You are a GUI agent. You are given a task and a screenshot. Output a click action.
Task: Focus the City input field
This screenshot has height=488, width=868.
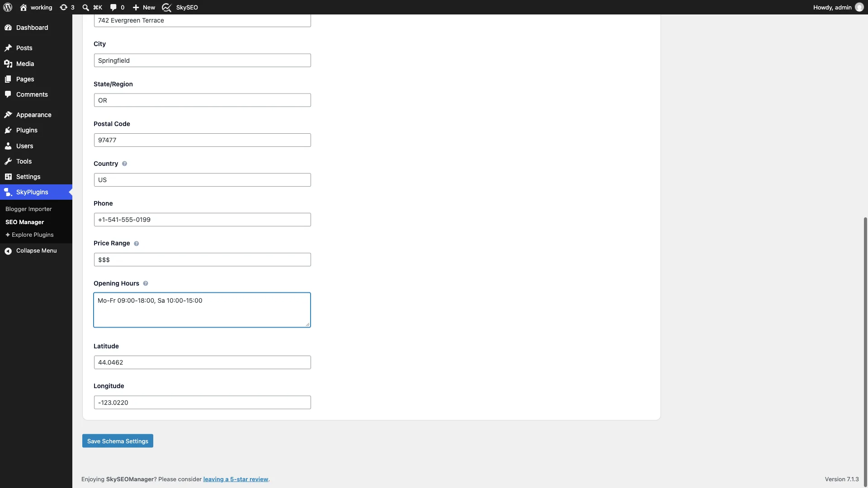(202, 61)
